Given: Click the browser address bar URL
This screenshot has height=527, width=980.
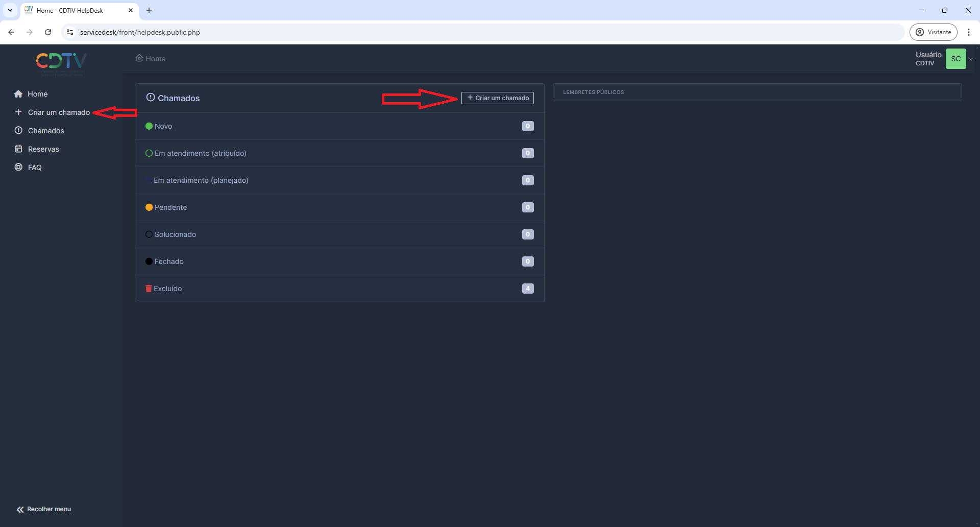Looking at the screenshot, I should [140, 32].
